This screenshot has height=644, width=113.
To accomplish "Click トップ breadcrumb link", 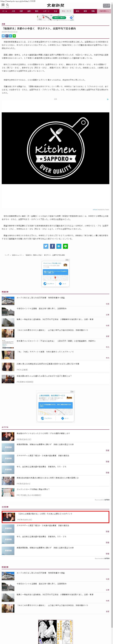I will click(7, 255).
